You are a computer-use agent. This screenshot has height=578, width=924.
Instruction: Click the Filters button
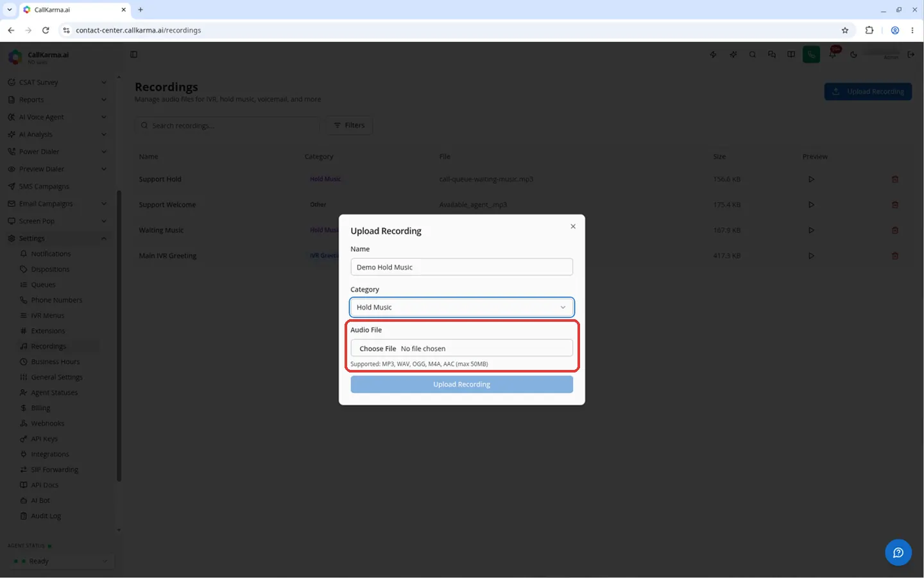[349, 125]
